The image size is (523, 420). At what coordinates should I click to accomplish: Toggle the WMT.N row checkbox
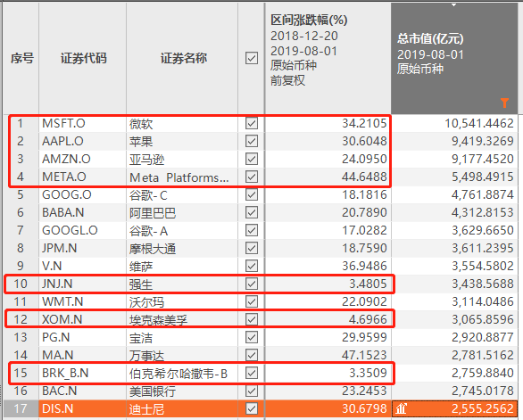[252, 301]
